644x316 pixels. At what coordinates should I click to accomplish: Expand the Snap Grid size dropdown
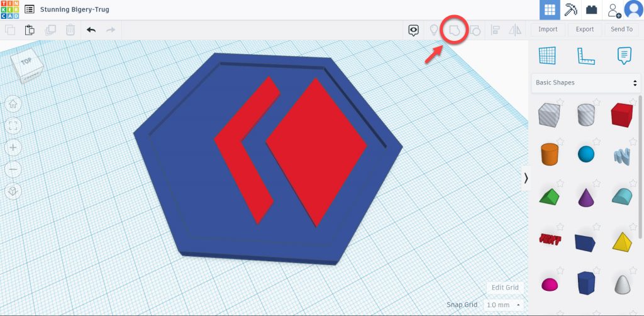(504, 305)
